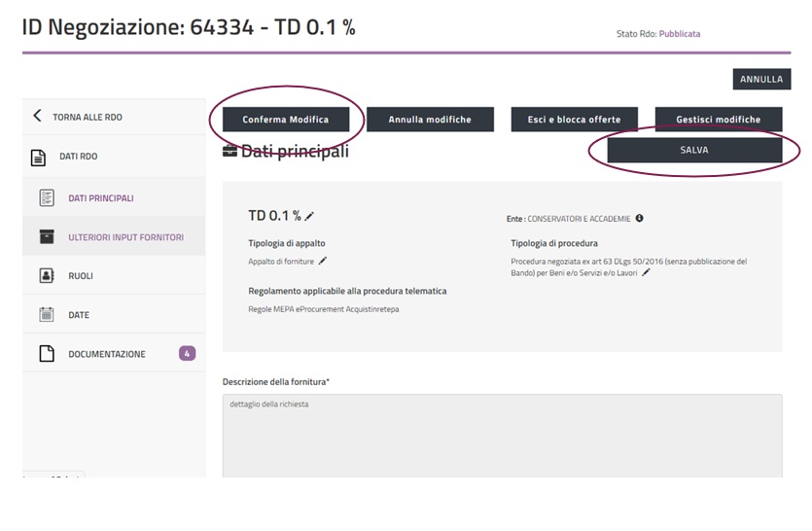The image size is (812, 531).
Task: Click the pencil icon next to TD 0.1 %
Action: click(x=309, y=217)
